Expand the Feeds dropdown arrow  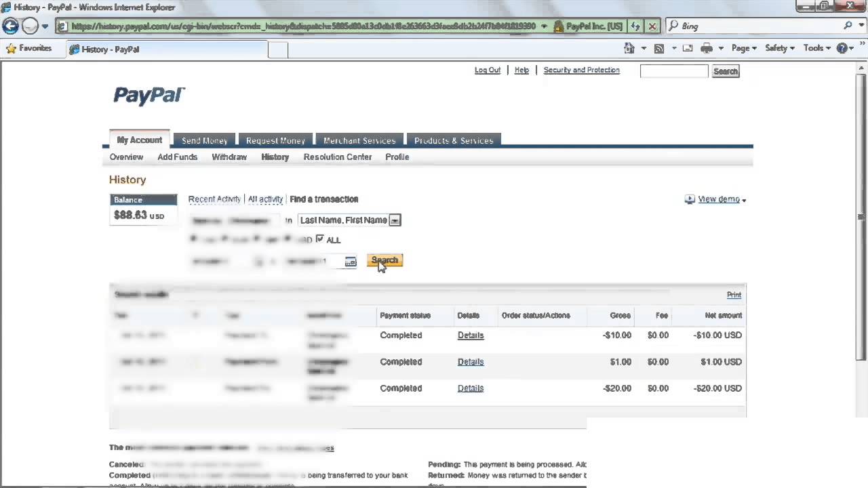[x=673, y=48]
